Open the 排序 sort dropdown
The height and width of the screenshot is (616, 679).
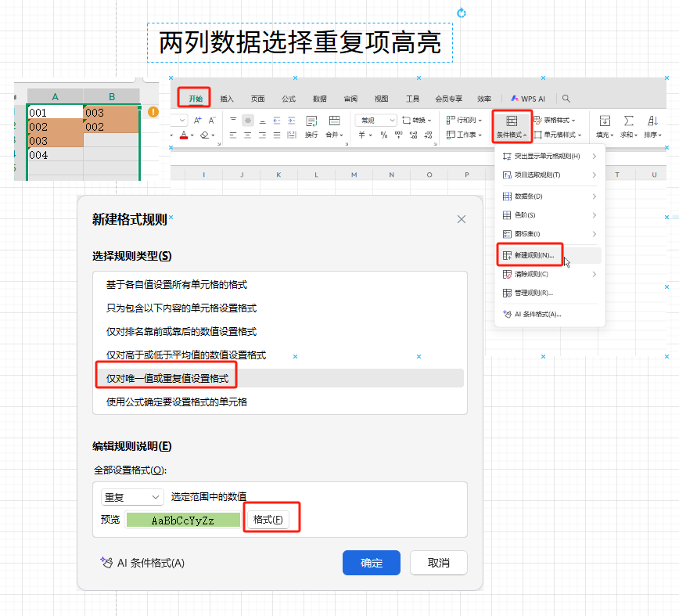point(652,127)
